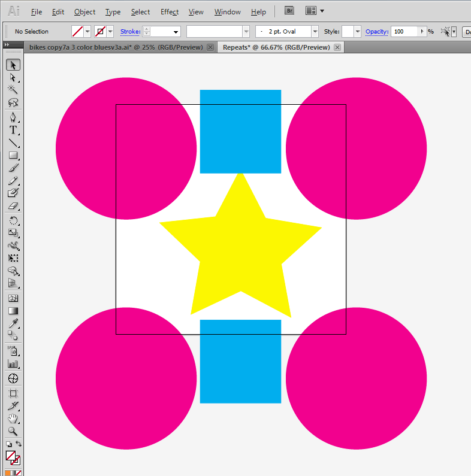Viewport: 471px width, 476px height.
Task: Expand the 2 pt. Oval brush dropdown
Action: 315,32
